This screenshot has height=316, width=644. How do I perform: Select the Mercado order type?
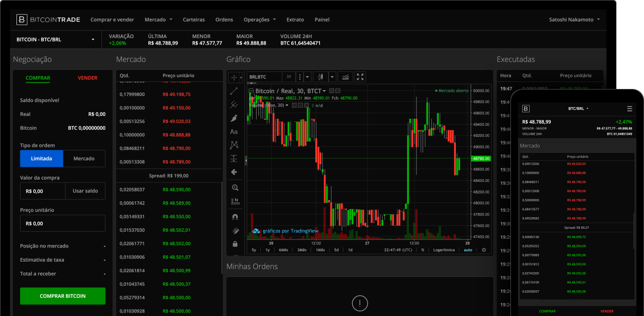tap(84, 159)
